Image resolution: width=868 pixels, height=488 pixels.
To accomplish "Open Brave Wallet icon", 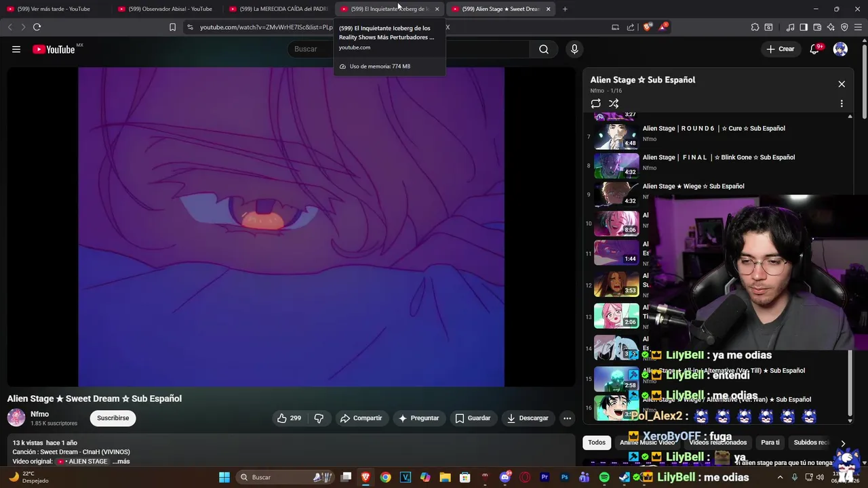I will tap(817, 27).
